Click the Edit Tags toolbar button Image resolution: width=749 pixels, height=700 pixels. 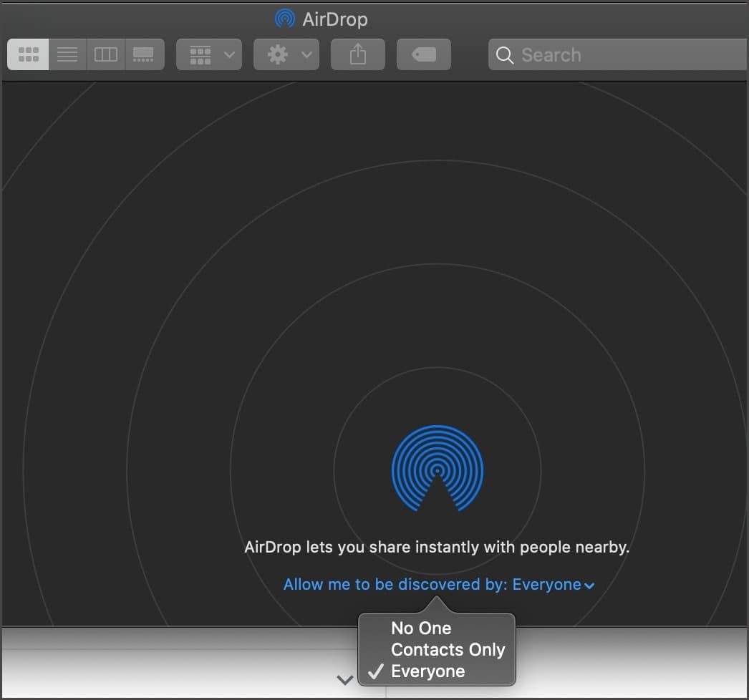point(424,54)
